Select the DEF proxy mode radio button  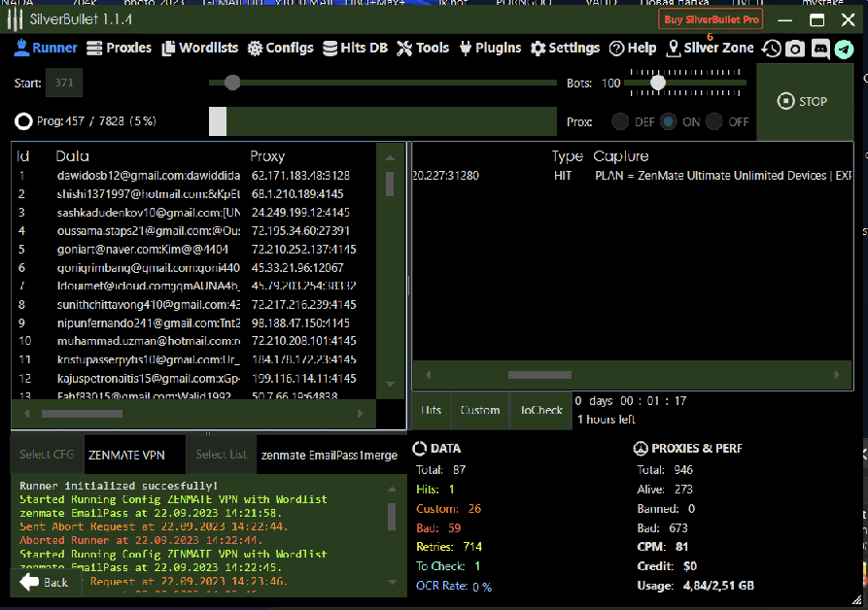click(620, 121)
